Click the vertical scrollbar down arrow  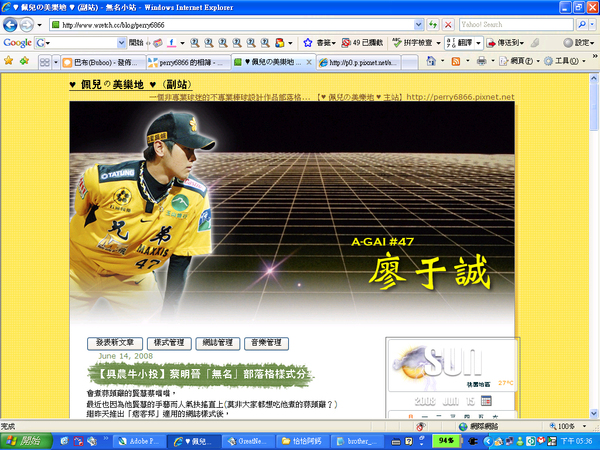coord(593,413)
